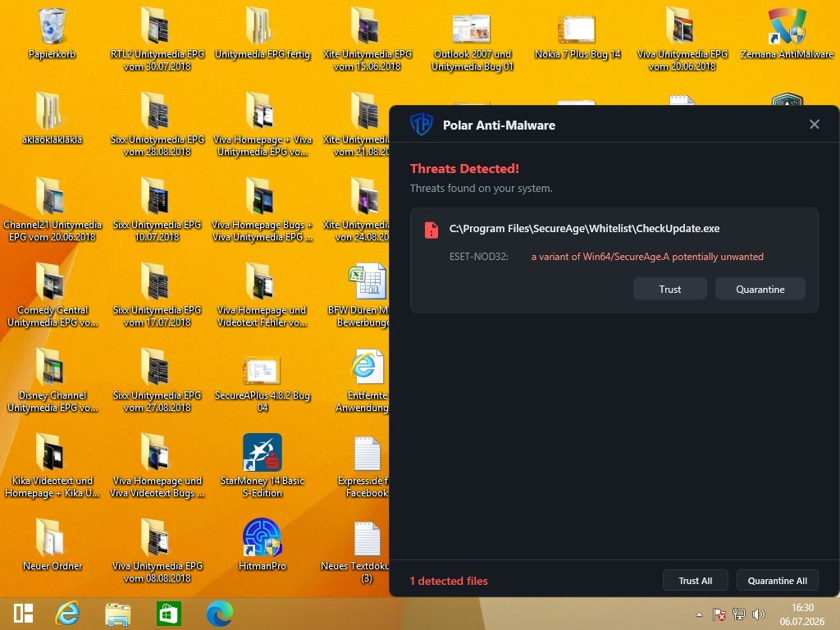840x630 pixels.
Task: Click the Polar Anti-Malware shield logo
Action: tap(422, 125)
